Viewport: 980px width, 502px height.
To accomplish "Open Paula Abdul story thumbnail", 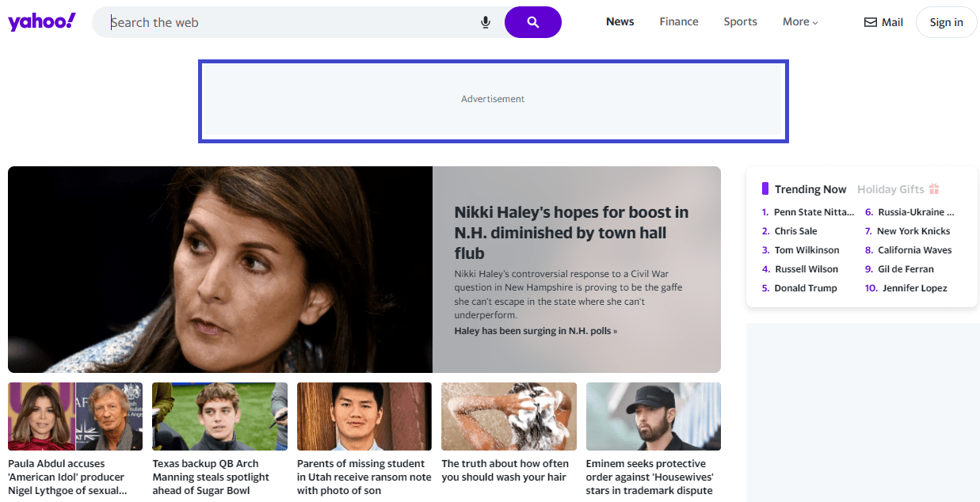I will 75,416.
